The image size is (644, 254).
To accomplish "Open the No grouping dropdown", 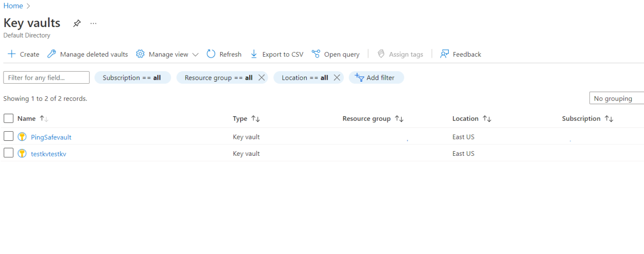I will [x=616, y=99].
